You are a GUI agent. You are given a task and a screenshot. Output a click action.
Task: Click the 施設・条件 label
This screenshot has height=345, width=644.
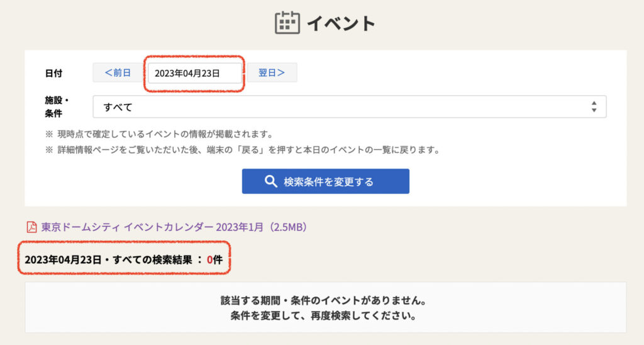click(x=57, y=107)
